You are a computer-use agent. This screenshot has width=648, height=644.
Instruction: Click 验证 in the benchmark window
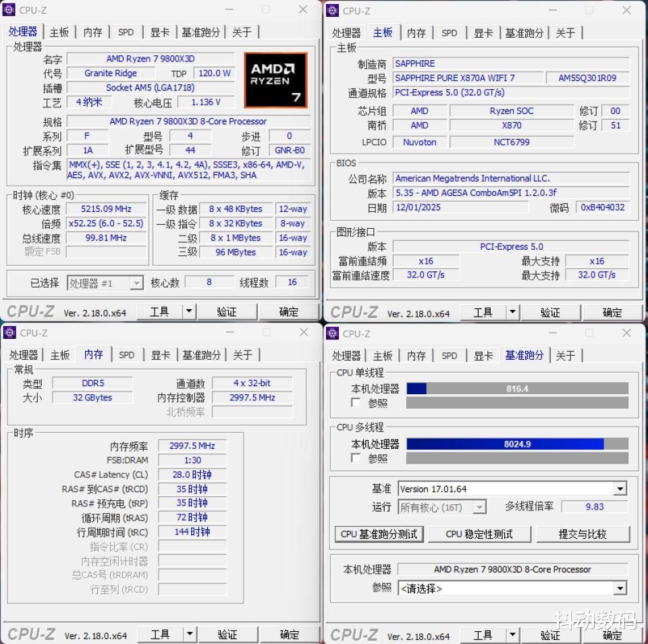[x=551, y=635]
